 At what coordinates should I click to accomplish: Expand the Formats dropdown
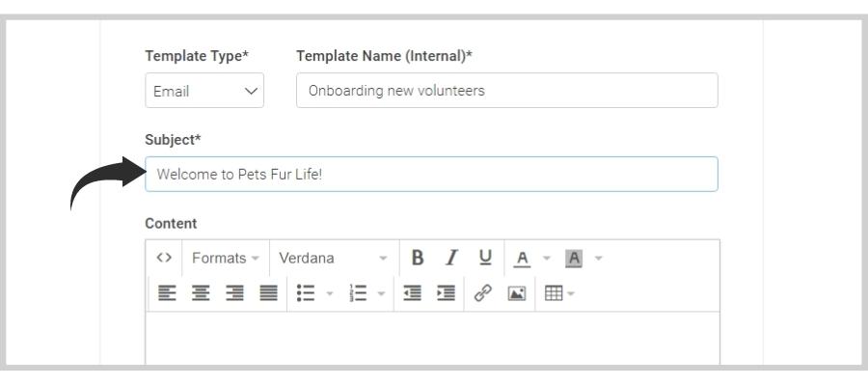pyautogui.click(x=226, y=258)
